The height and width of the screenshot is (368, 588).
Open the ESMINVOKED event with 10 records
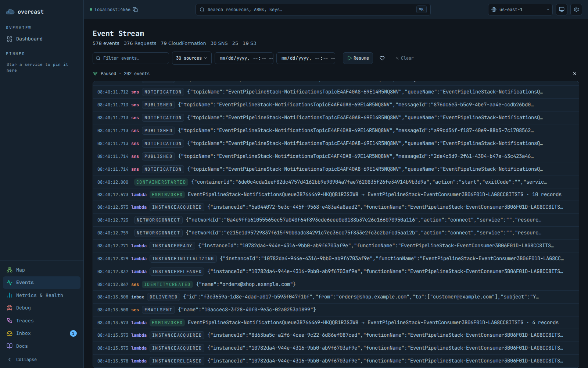[336, 195]
